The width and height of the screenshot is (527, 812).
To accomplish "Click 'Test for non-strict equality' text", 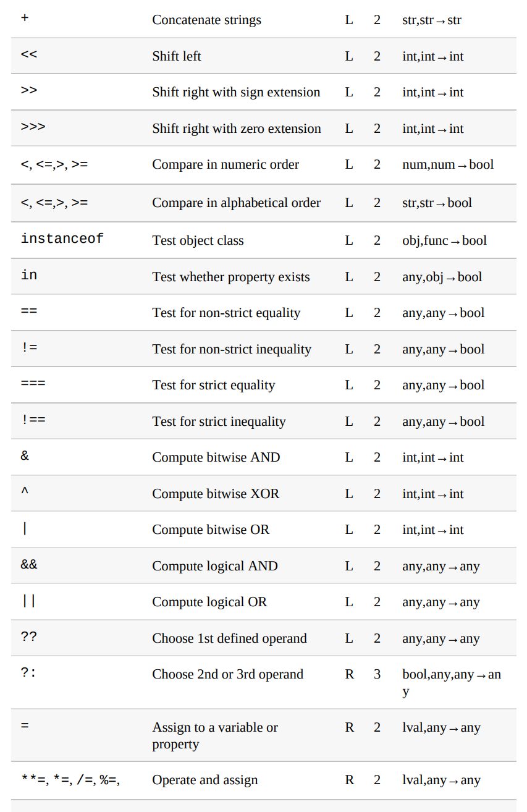I will (x=226, y=313).
